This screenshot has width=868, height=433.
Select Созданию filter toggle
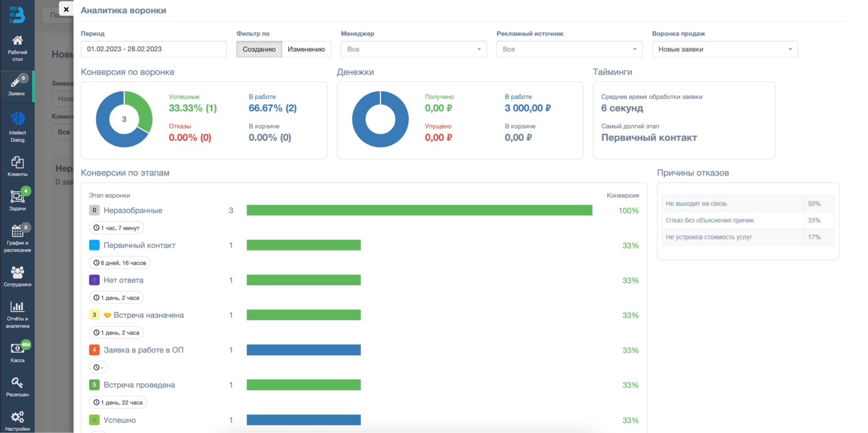coord(259,49)
